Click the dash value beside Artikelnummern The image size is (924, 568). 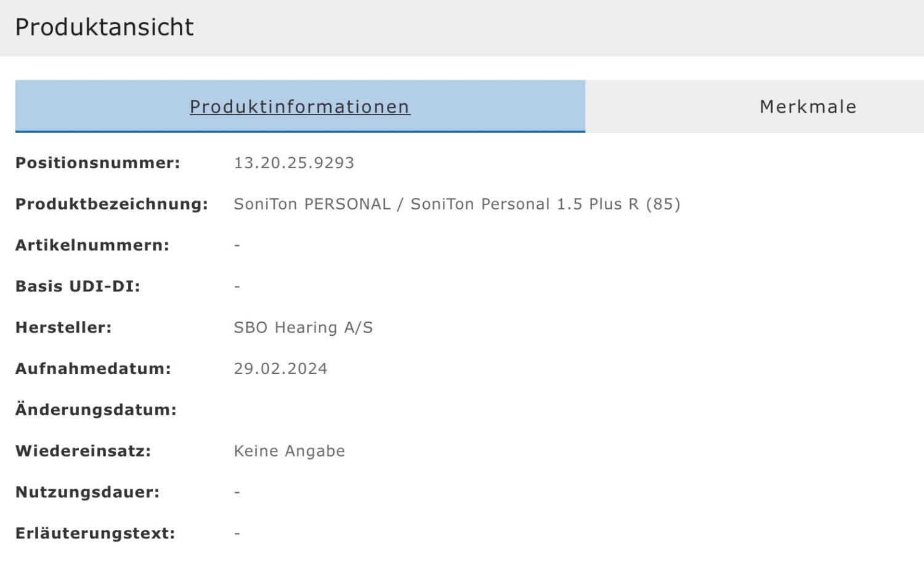(x=237, y=245)
